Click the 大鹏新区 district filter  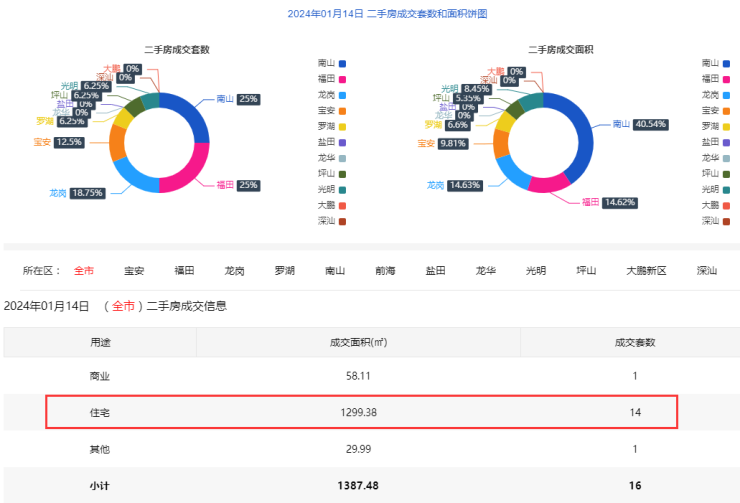coord(646,270)
